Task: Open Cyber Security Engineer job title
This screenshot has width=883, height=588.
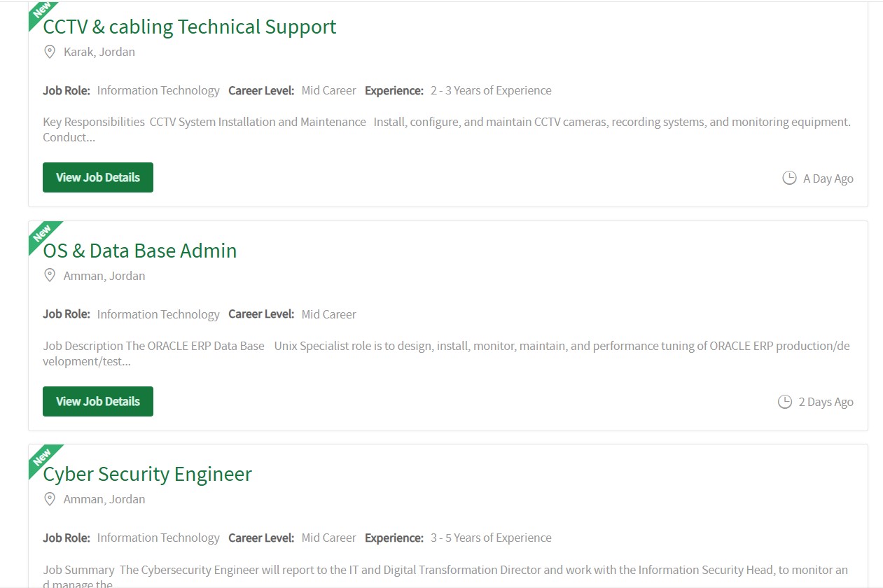Action: point(148,474)
